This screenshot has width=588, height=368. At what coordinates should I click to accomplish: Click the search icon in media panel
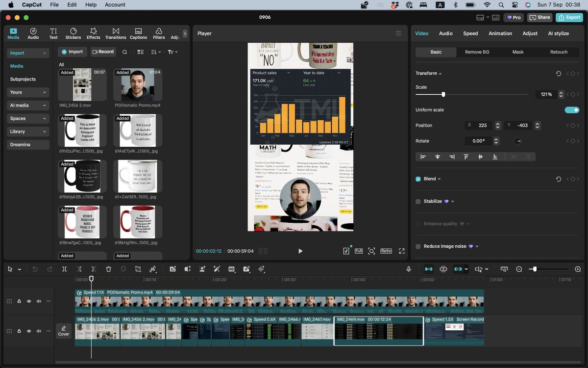pos(124,52)
